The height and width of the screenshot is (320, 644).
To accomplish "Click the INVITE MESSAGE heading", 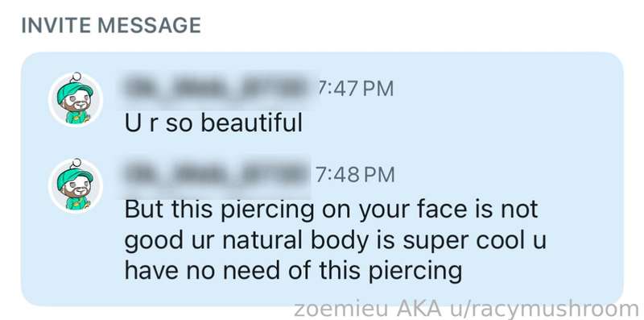I will click(111, 26).
